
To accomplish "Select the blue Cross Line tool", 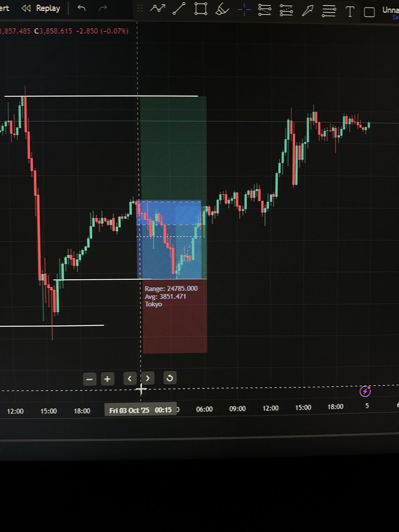I will (244, 10).
